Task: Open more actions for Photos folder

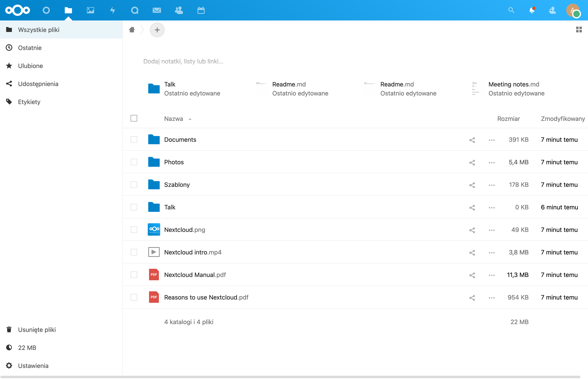Action: (x=492, y=162)
